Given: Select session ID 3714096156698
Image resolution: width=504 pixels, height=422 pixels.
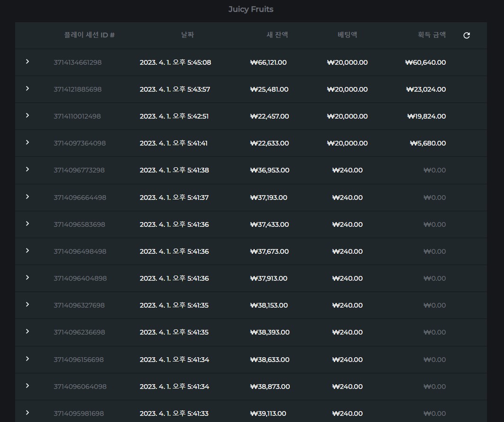Looking at the screenshot, I should pos(79,360).
